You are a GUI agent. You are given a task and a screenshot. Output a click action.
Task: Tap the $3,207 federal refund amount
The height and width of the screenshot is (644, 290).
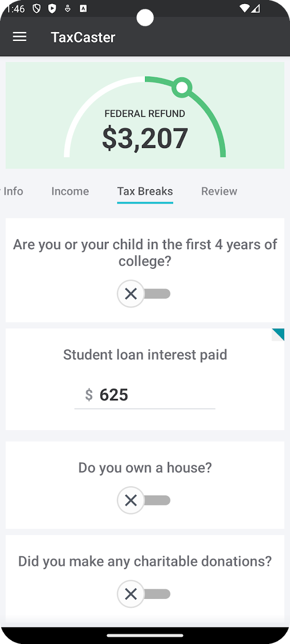point(145,138)
